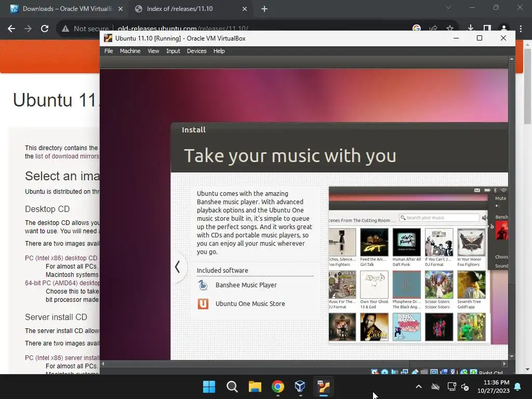Open File Explorer from taskbar

255,387
